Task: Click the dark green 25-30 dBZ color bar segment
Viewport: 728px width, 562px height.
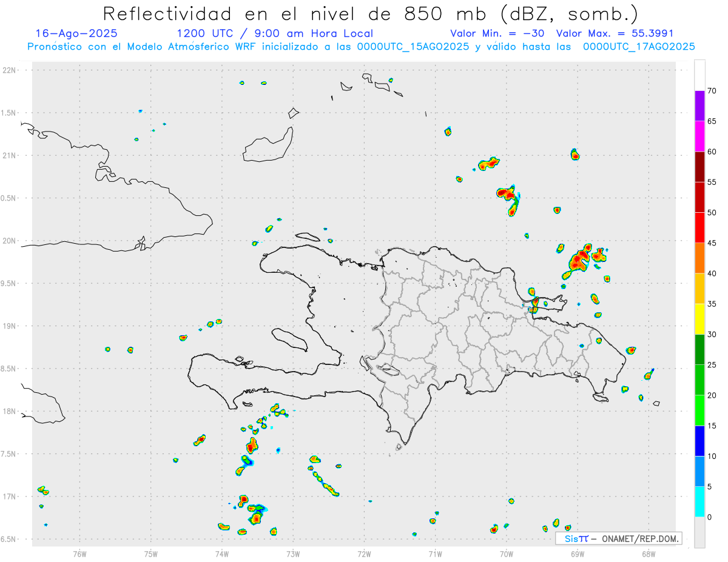Action: click(x=699, y=349)
